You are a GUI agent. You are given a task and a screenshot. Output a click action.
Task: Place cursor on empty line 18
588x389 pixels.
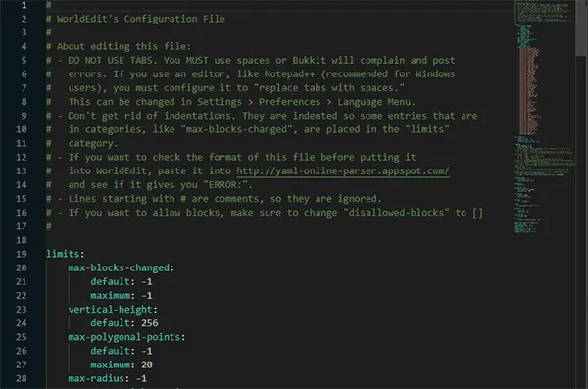point(263,240)
